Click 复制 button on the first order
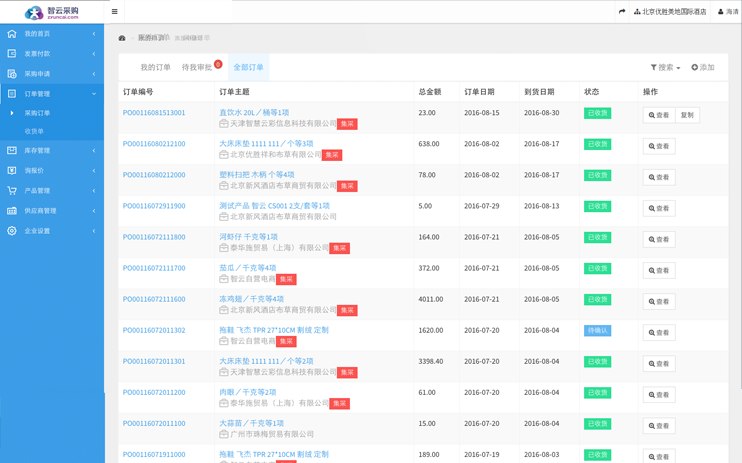 point(687,115)
